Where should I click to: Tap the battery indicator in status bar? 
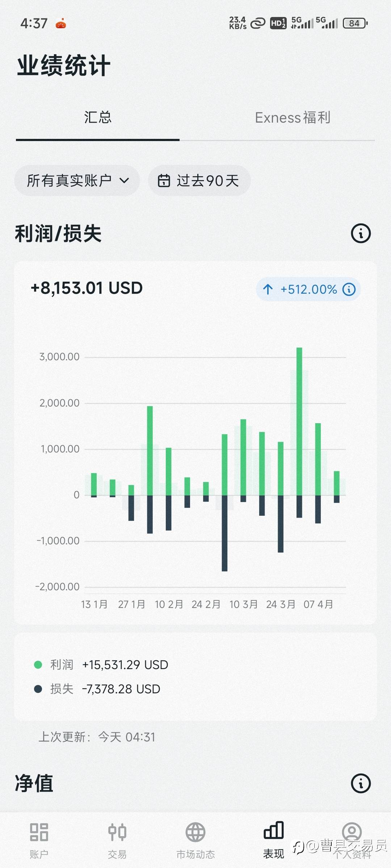(x=355, y=24)
